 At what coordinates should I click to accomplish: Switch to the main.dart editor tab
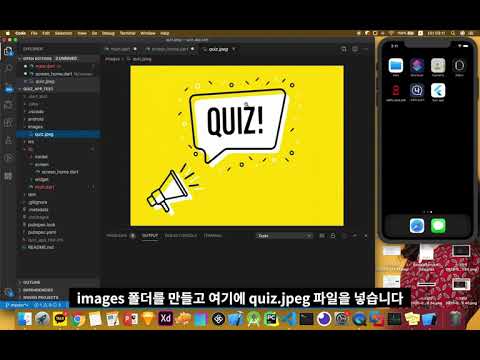pyautogui.click(x=121, y=49)
